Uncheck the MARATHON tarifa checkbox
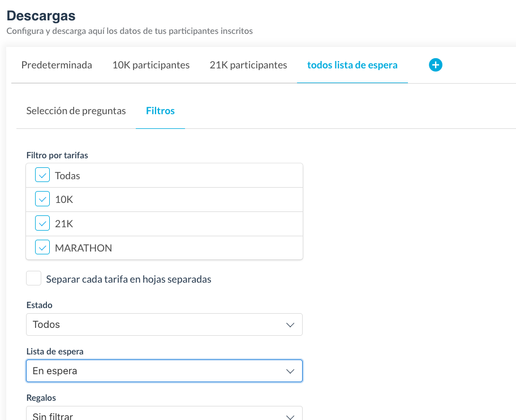This screenshot has width=516, height=420. [42, 248]
